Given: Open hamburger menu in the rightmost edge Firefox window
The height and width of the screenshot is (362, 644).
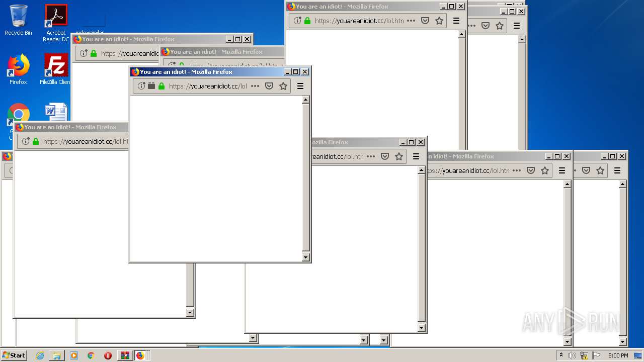Looking at the screenshot, I should point(617,170).
